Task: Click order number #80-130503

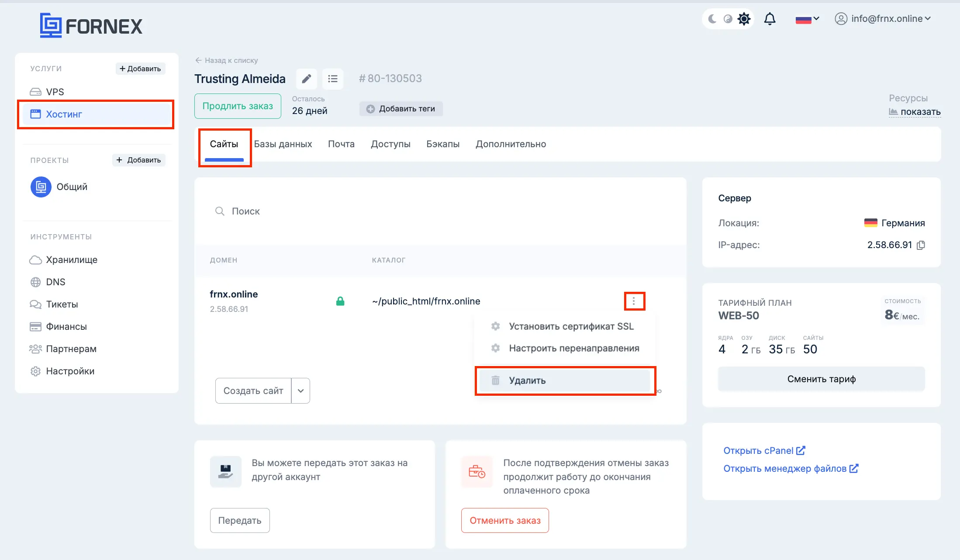Action: 390,79
